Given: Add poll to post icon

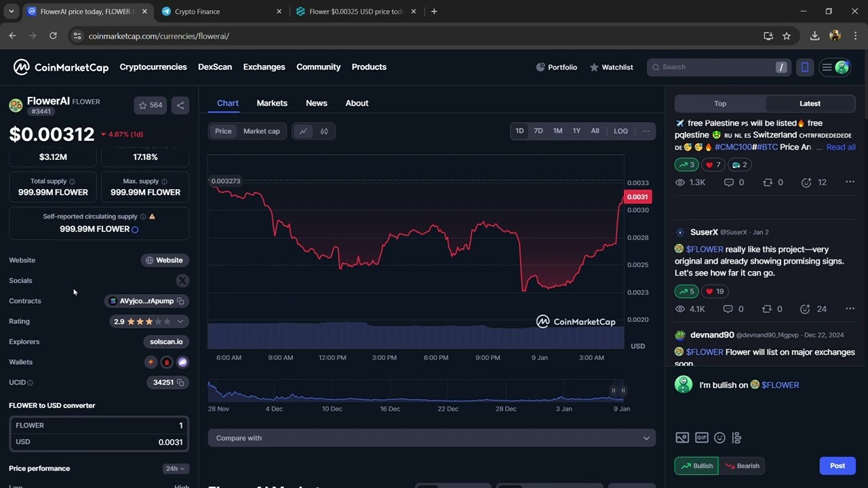Looking at the screenshot, I should coord(737,438).
